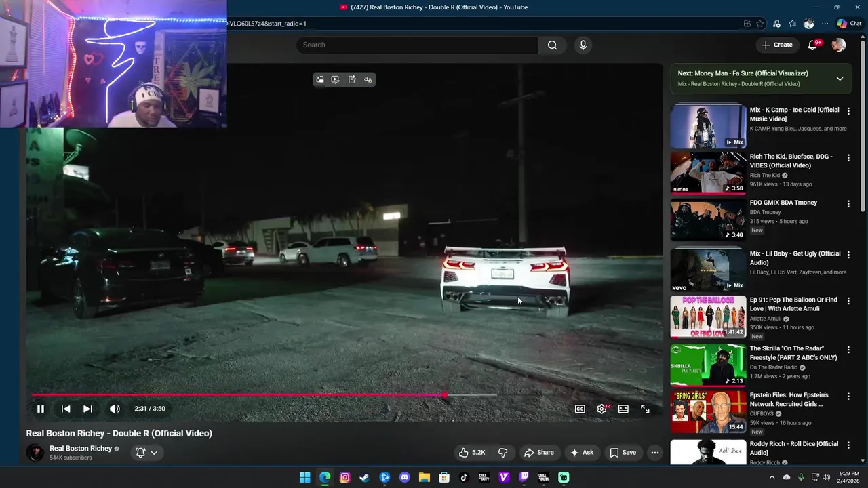The image size is (868, 488).
Task: Click the Ask button below video
Action: coord(582,453)
